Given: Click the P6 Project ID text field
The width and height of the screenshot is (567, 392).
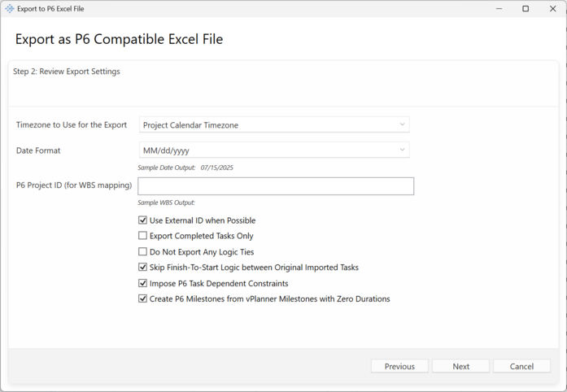Looking at the screenshot, I should click(x=276, y=186).
